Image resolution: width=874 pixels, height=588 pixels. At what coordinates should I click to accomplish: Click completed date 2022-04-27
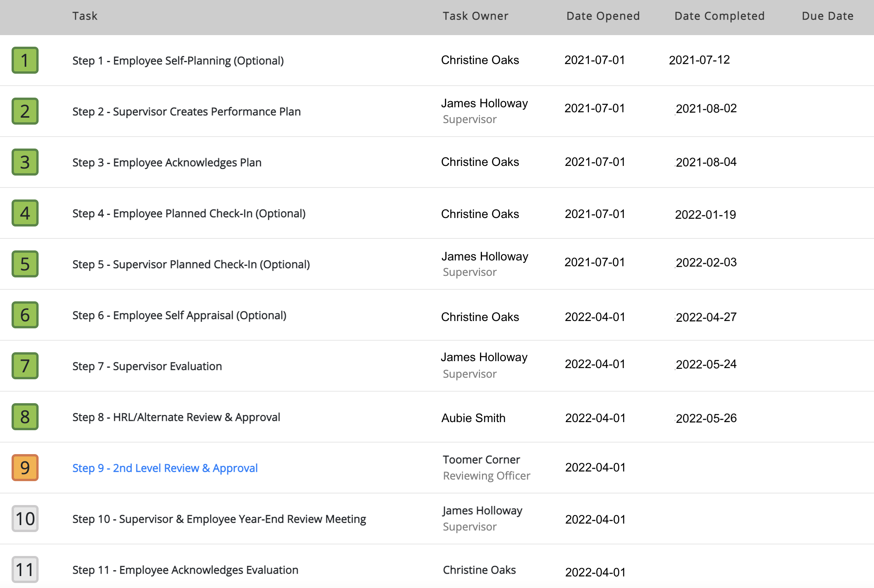pyautogui.click(x=706, y=317)
